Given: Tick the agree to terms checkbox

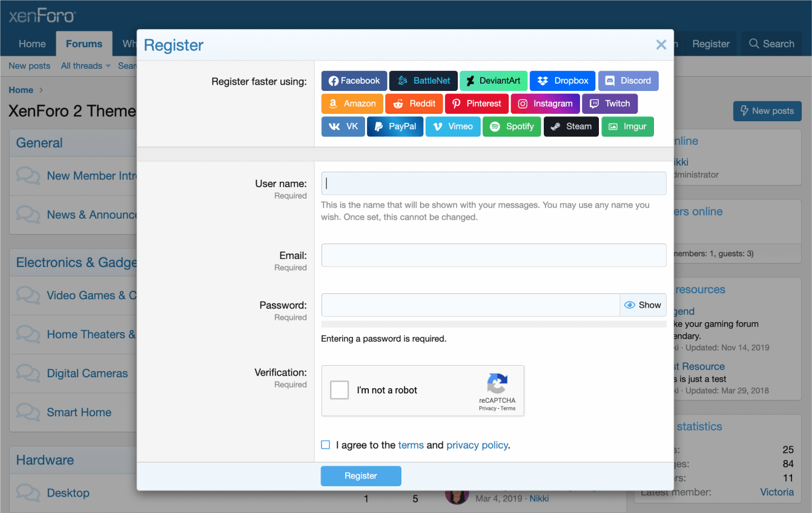Looking at the screenshot, I should tap(326, 445).
